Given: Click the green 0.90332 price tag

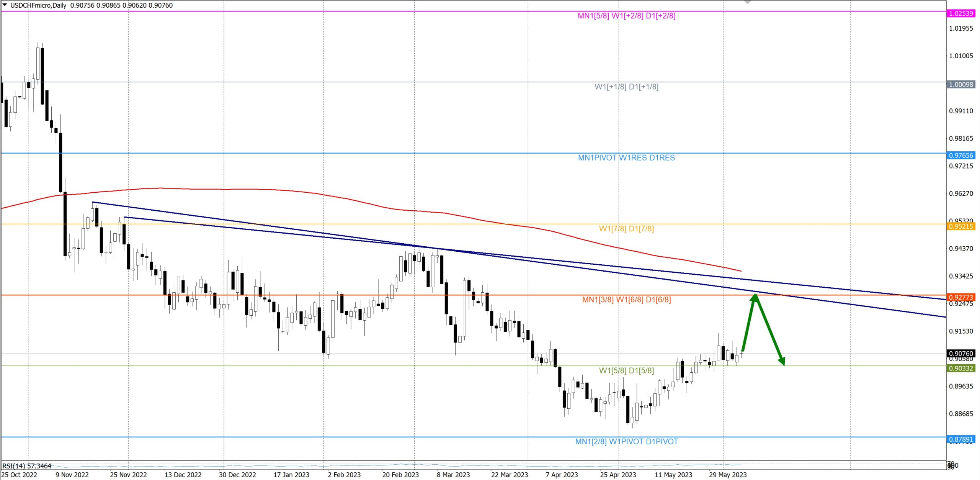Looking at the screenshot, I should pos(961,368).
